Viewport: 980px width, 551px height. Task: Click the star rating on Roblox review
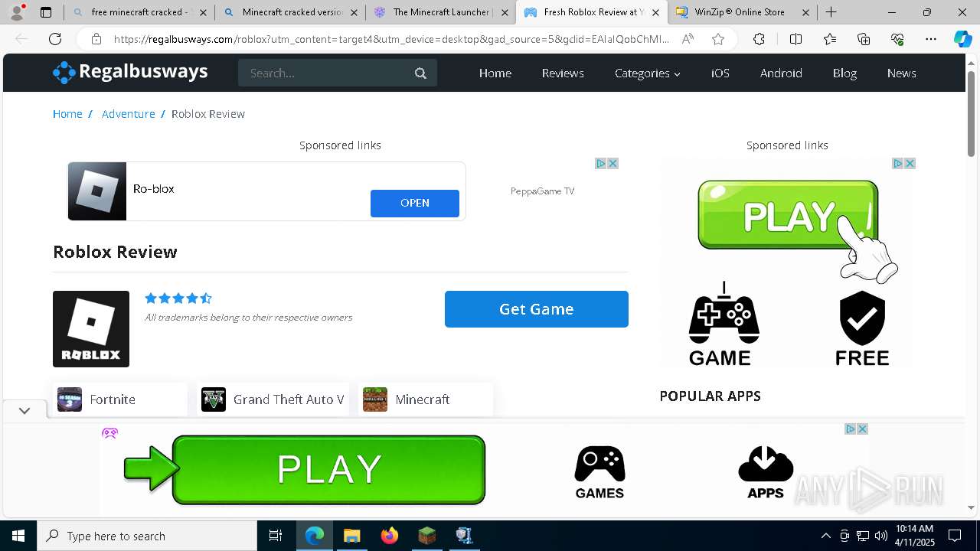(178, 298)
